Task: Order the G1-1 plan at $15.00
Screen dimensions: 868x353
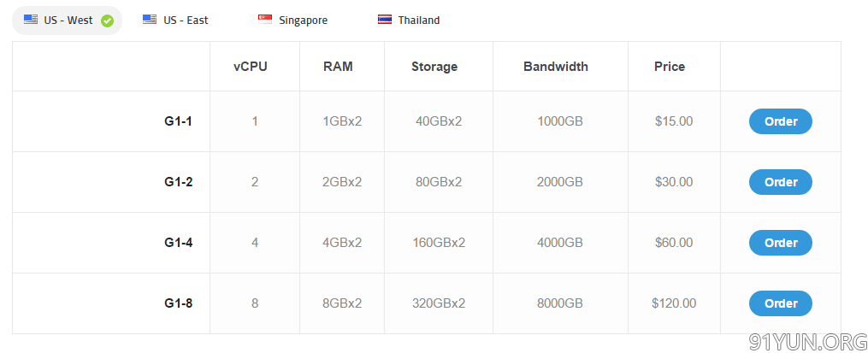Action: pyautogui.click(x=781, y=121)
